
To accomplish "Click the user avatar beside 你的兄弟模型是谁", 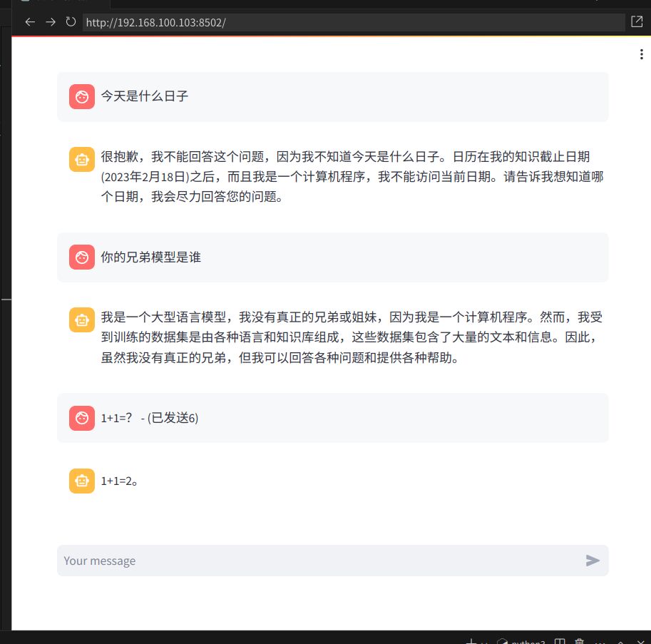I will pos(82,257).
